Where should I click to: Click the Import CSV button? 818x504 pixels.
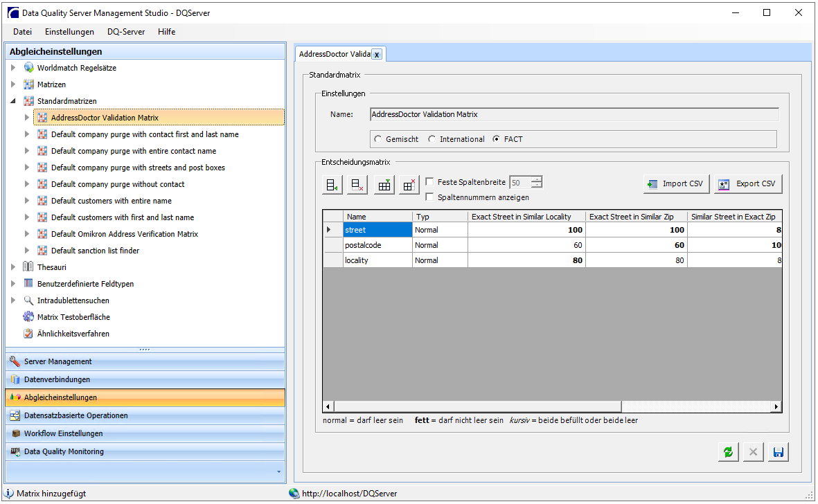tap(677, 183)
